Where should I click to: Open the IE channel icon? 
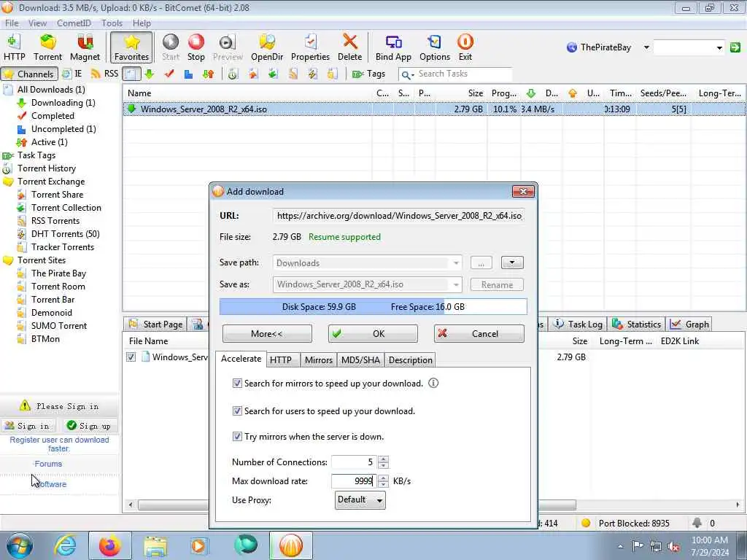72,74
